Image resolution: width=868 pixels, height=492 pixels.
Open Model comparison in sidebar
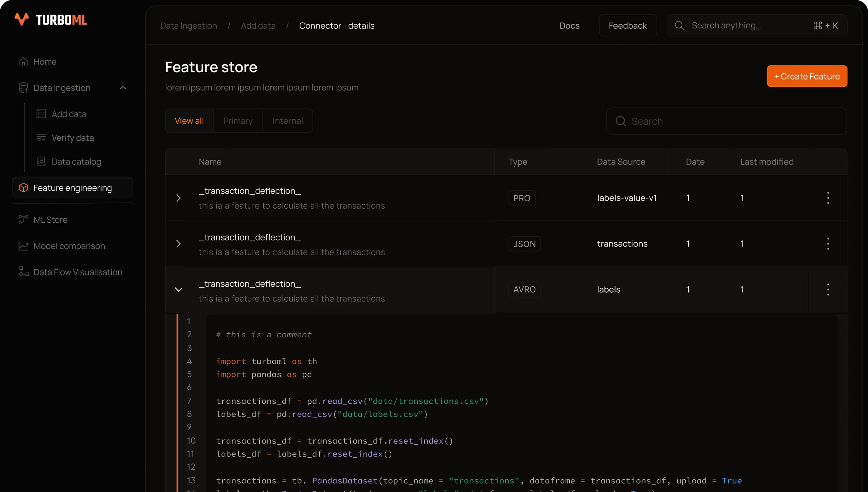tap(69, 246)
